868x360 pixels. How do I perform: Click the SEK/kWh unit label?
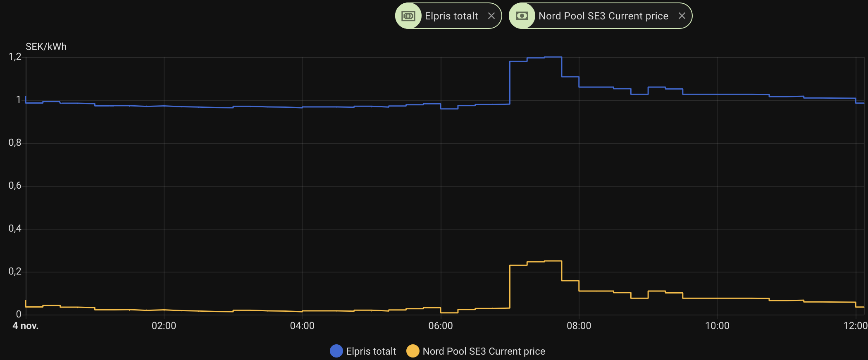(x=46, y=47)
